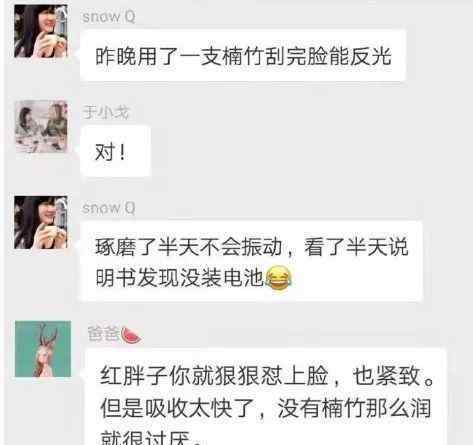Select the 对! message bubble
Screen dimensions: 473x445
click(x=115, y=152)
